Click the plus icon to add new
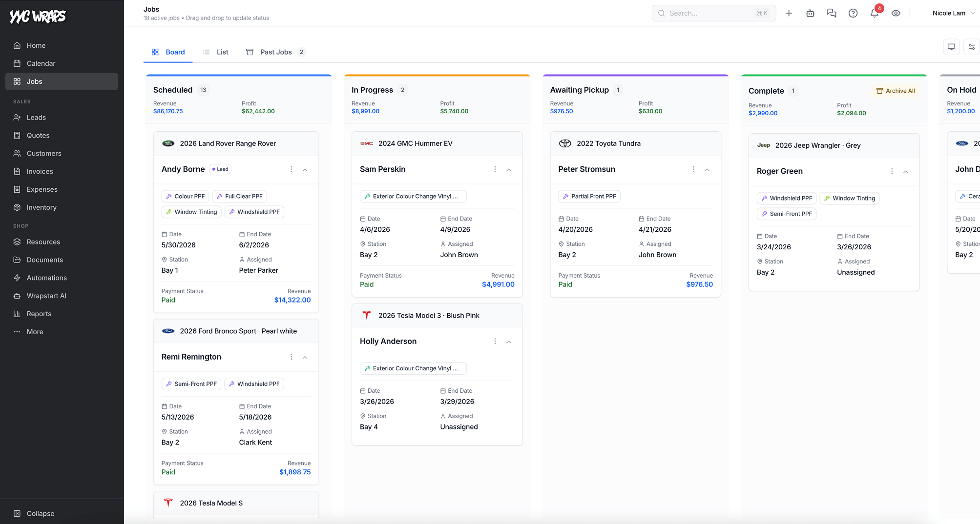 [x=789, y=13]
